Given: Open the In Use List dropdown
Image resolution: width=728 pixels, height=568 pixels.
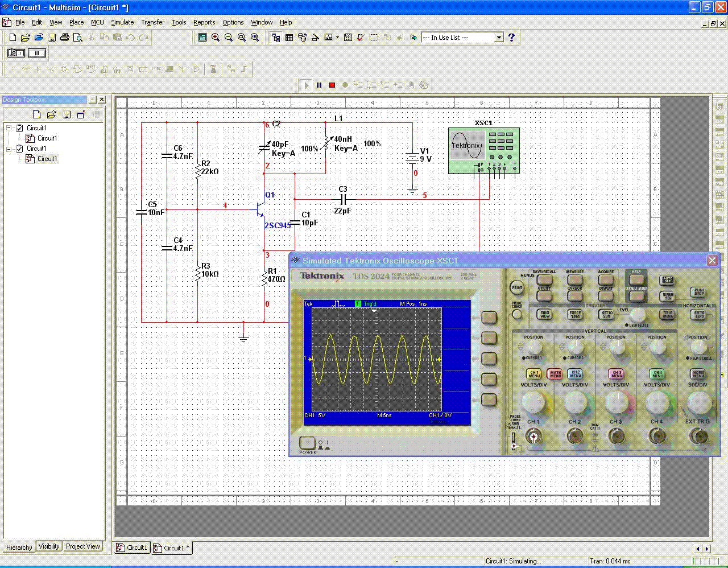Looking at the screenshot, I should (499, 38).
